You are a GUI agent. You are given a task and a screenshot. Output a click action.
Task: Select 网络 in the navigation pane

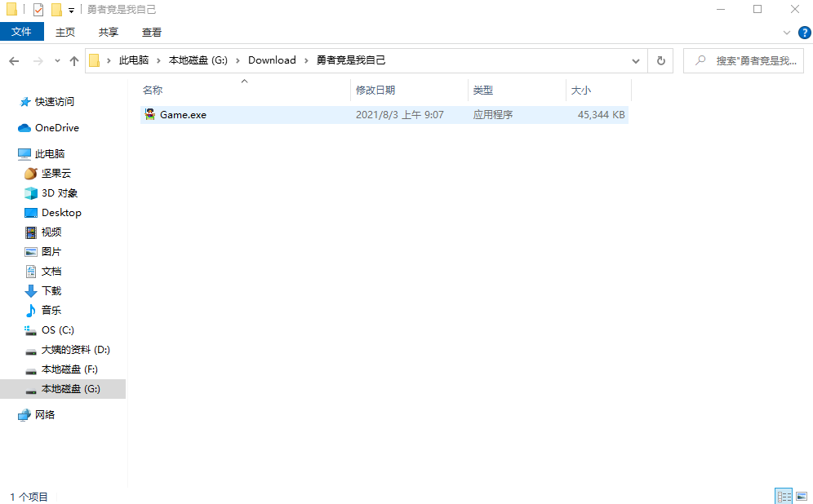click(x=45, y=415)
